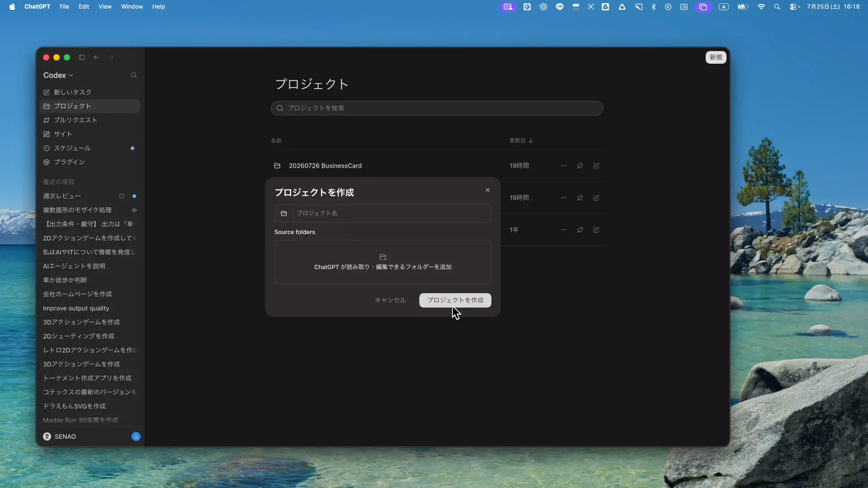Toggle the sidebar panel icon
This screenshot has height=488, width=868.
(82, 57)
